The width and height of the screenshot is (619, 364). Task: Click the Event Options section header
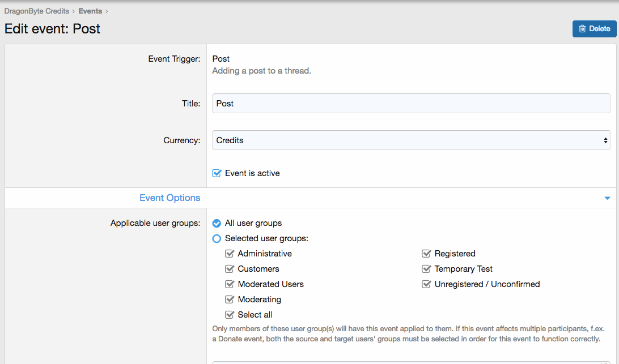pos(169,198)
